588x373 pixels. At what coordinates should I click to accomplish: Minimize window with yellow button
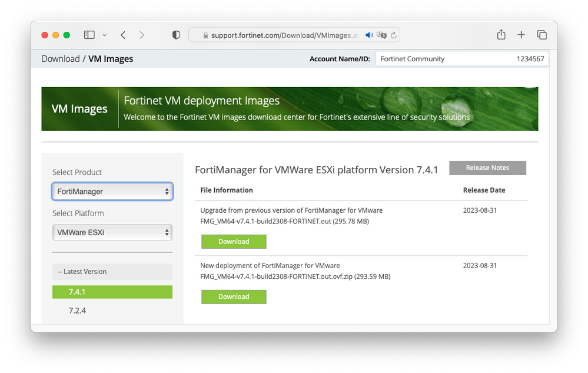tap(55, 35)
